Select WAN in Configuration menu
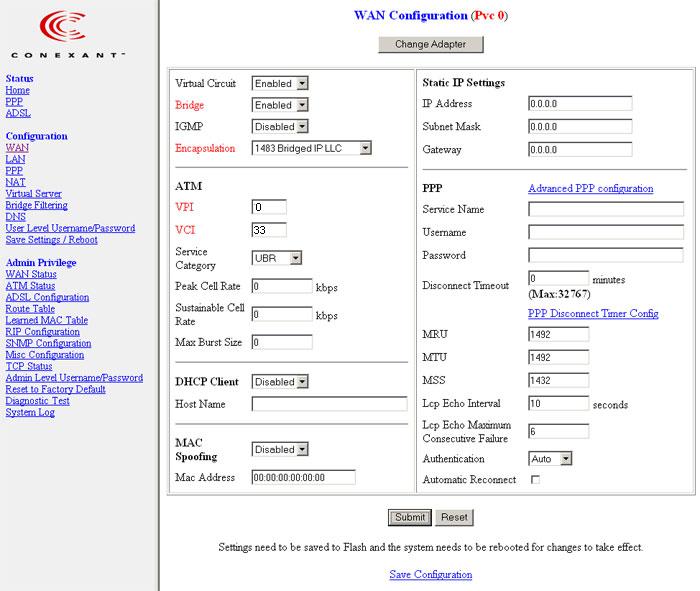 click(17, 148)
